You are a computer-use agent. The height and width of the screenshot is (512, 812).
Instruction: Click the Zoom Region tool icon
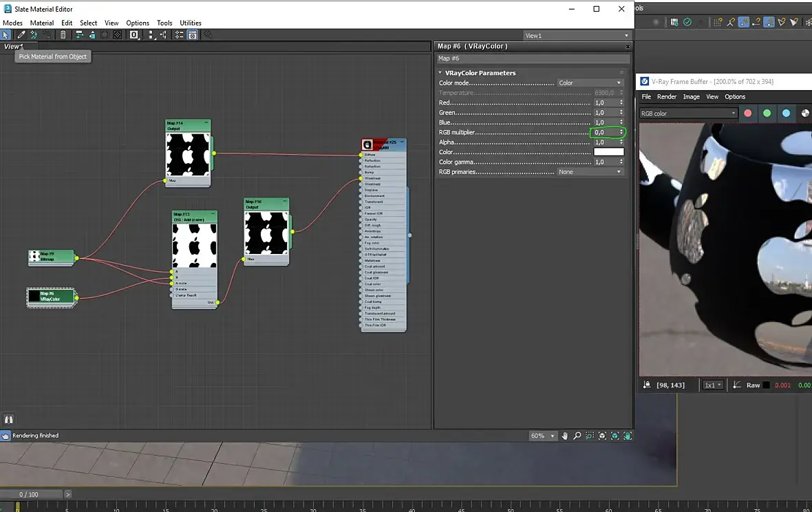[x=590, y=436]
